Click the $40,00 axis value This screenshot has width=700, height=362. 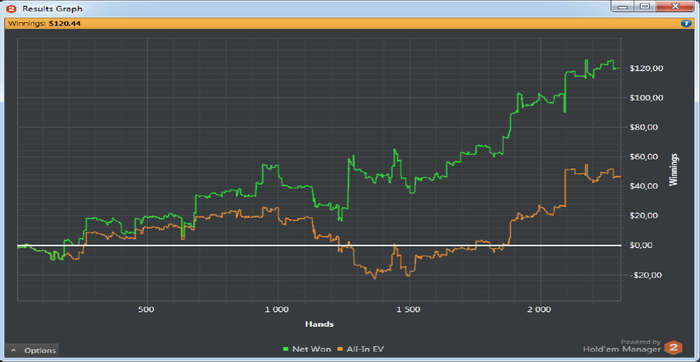coord(644,186)
